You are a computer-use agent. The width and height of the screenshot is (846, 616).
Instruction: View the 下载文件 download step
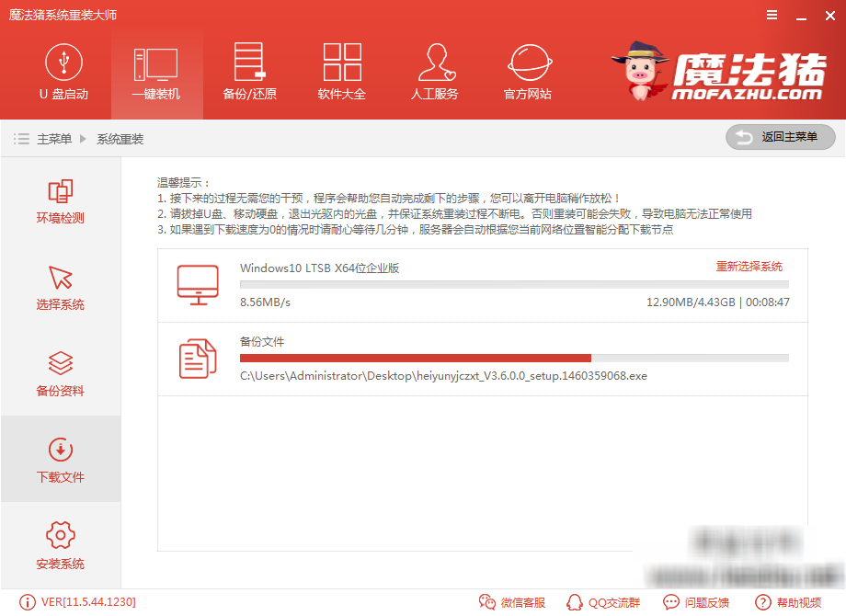click(59, 459)
